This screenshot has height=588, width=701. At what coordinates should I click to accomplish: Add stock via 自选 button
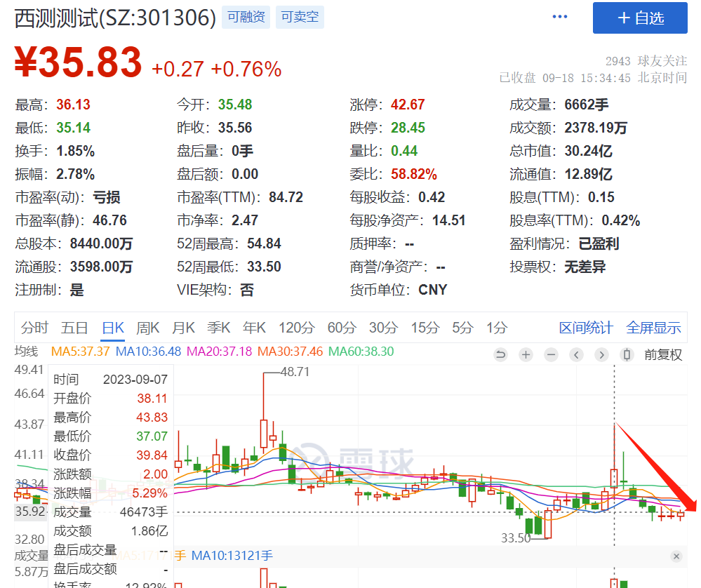pos(640,18)
